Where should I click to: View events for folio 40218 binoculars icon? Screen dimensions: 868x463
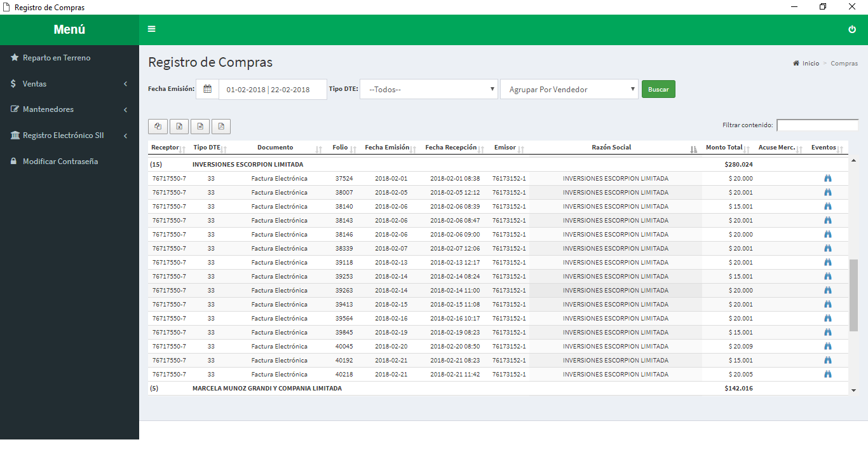(x=827, y=375)
